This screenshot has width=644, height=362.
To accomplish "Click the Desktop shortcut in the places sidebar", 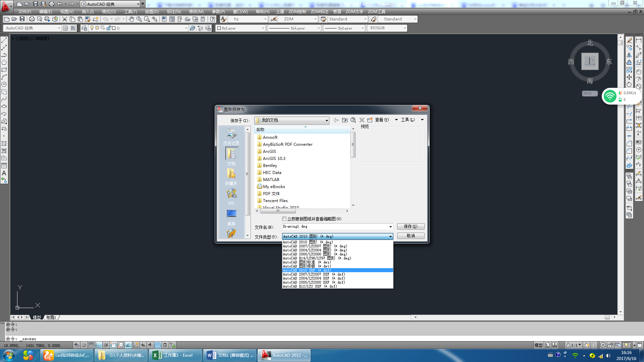I will (231, 217).
